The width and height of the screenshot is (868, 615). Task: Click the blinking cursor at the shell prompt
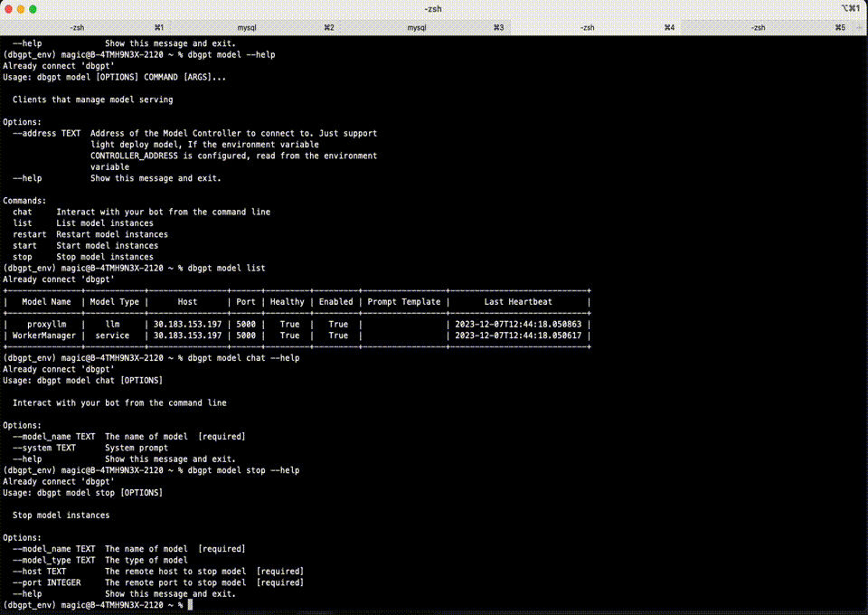189,604
